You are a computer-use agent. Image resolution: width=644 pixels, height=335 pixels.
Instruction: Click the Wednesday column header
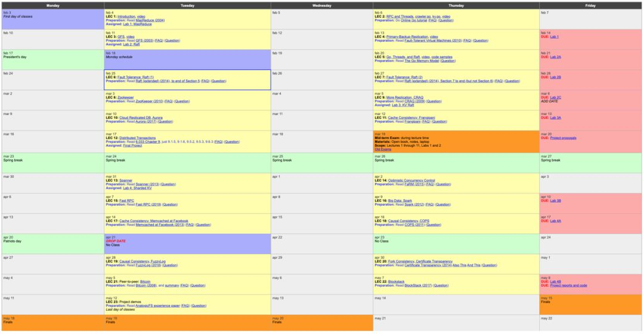pos(321,6)
